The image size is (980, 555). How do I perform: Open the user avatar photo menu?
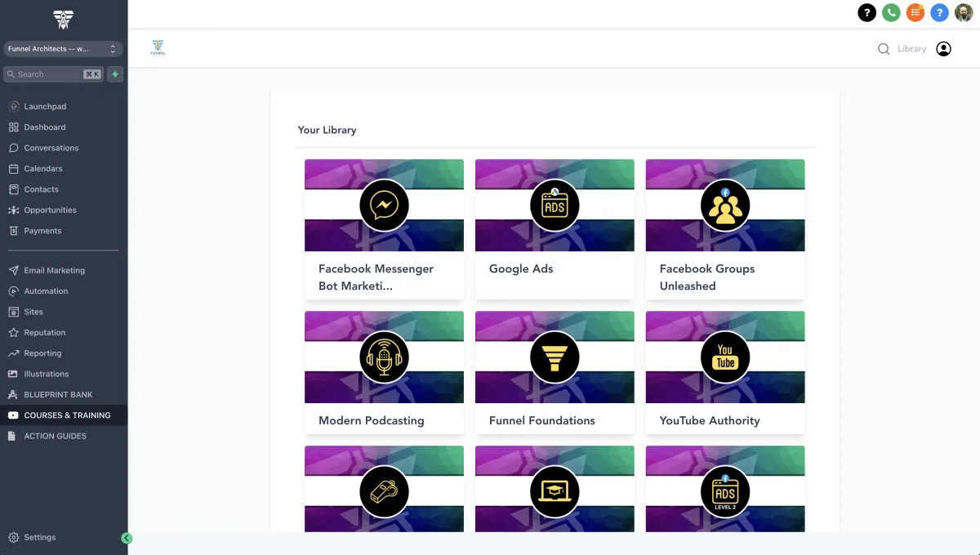pos(964,12)
